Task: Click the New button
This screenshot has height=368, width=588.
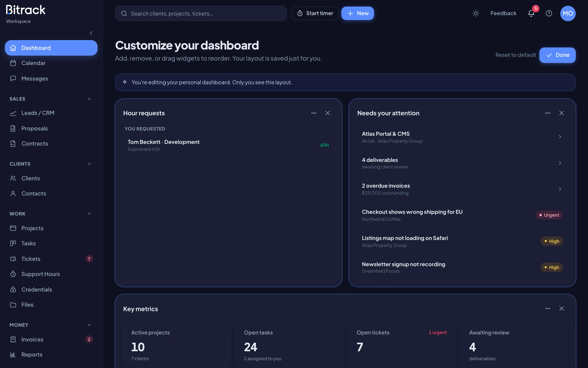Action: click(x=357, y=13)
